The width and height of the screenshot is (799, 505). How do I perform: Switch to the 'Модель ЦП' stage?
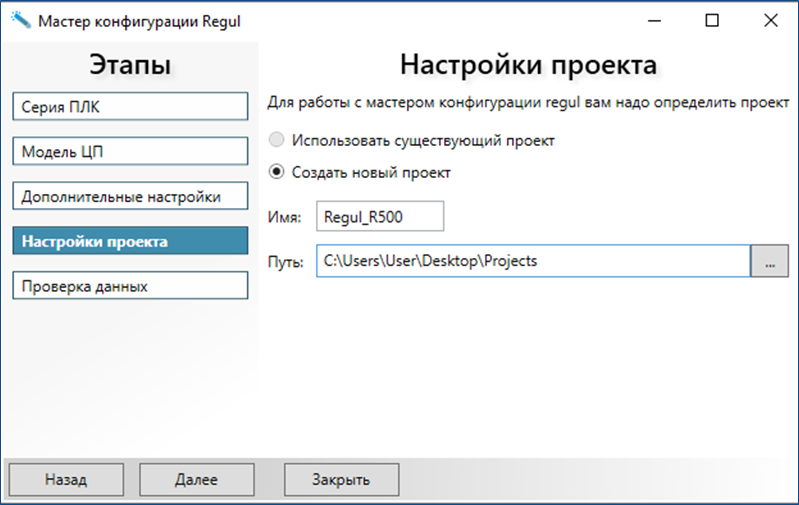click(129, 151)
